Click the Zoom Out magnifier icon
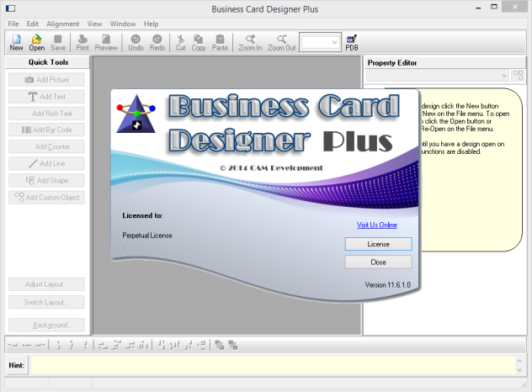This screenshot has width=532, height=392. coord(282,42)
